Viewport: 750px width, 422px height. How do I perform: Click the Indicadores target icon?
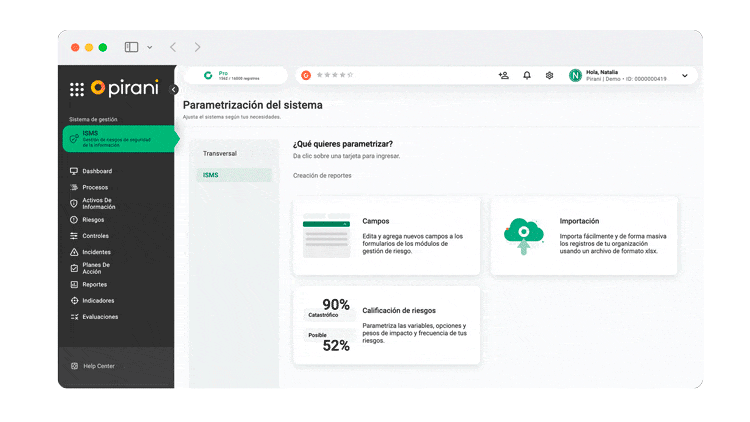(74, 300)
